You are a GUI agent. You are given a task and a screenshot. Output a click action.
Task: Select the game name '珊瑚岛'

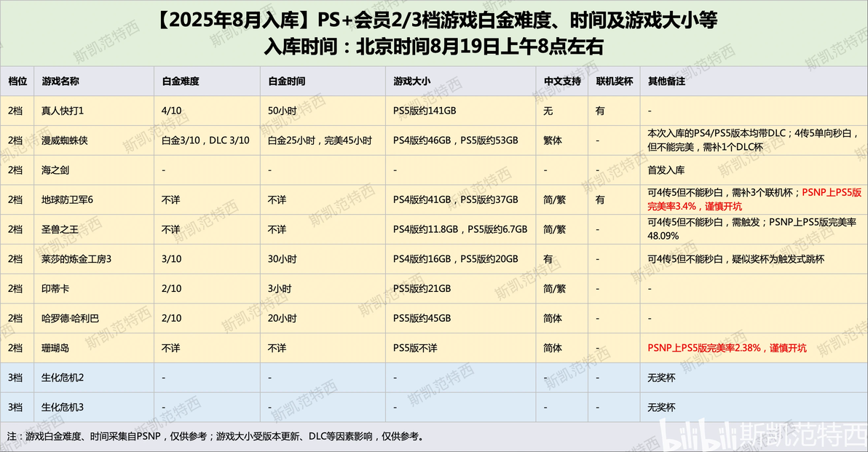point(55,348)
